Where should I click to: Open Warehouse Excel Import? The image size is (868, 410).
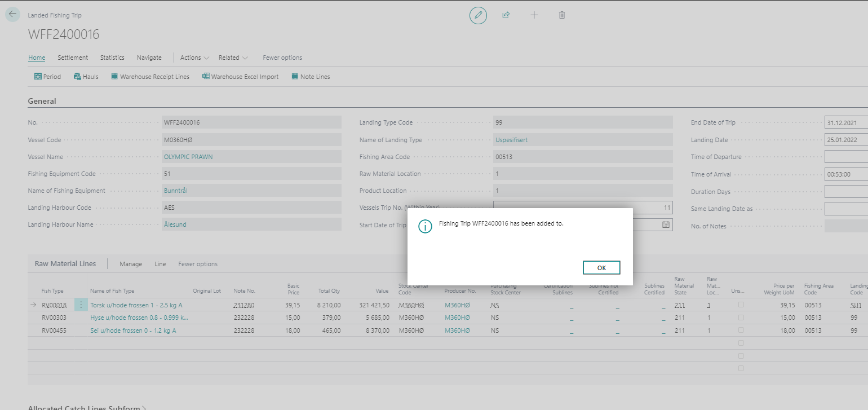[240, 77]
